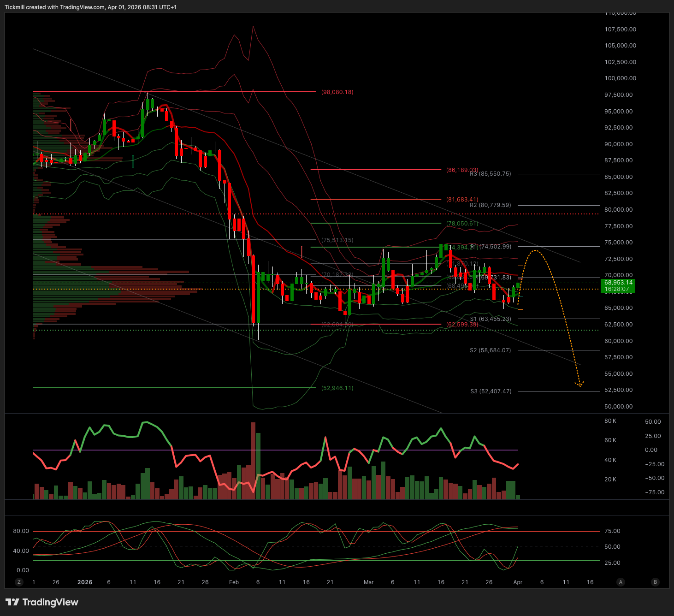Click the 2026 year label on time axis
This screenshot has height=616, width=674.
(85, 582)
